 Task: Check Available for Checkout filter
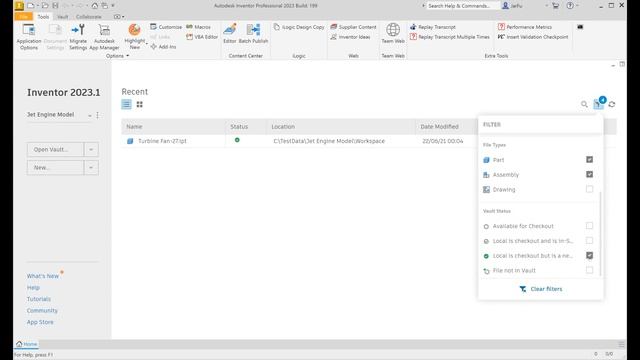(589, 226)
